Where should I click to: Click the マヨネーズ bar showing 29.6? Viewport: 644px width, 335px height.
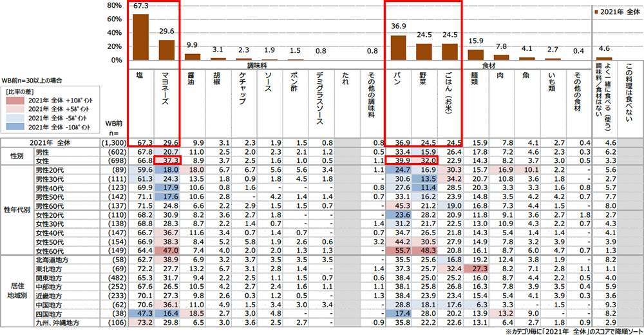[x=167, y=50]
